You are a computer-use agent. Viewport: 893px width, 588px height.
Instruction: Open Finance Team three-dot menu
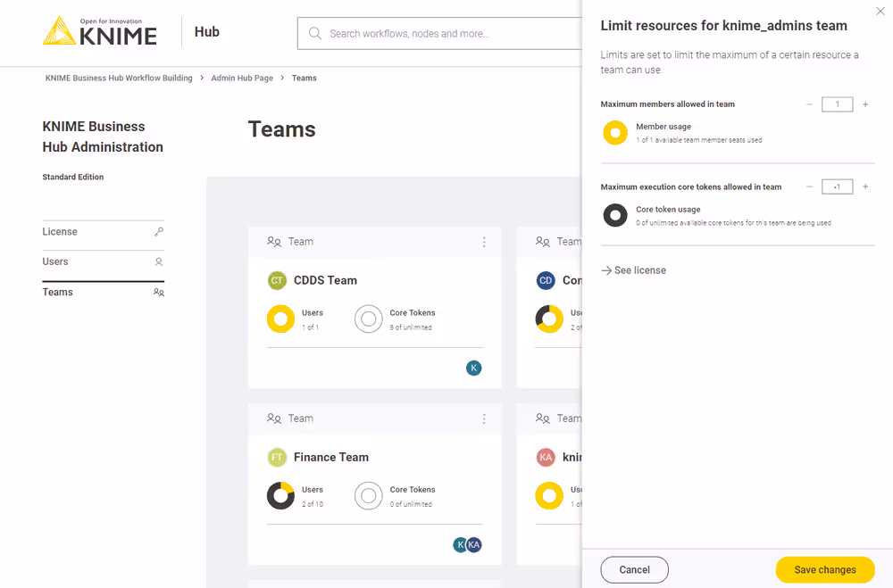(x=484, y=418)
